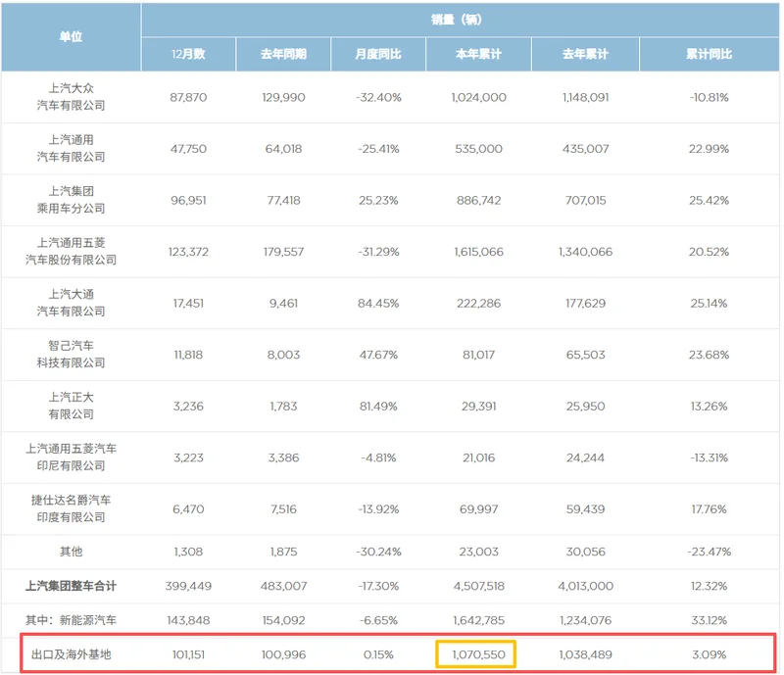Click the 其中：新能源汽车 row label
Viewport: 784px width, 675px height.
tap(71, 619)
